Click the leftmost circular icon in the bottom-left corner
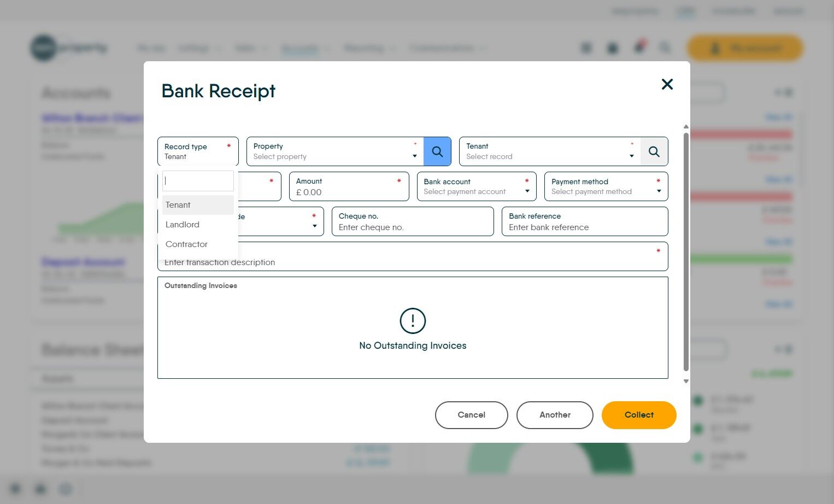Screen dimensions: 834x504 15,489
